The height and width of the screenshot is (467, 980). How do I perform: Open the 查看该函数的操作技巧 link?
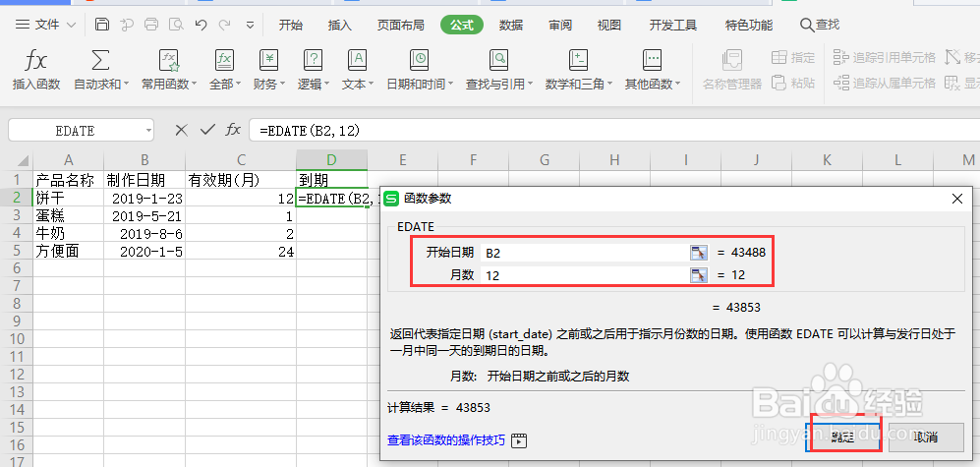click(x=445, y=439)
